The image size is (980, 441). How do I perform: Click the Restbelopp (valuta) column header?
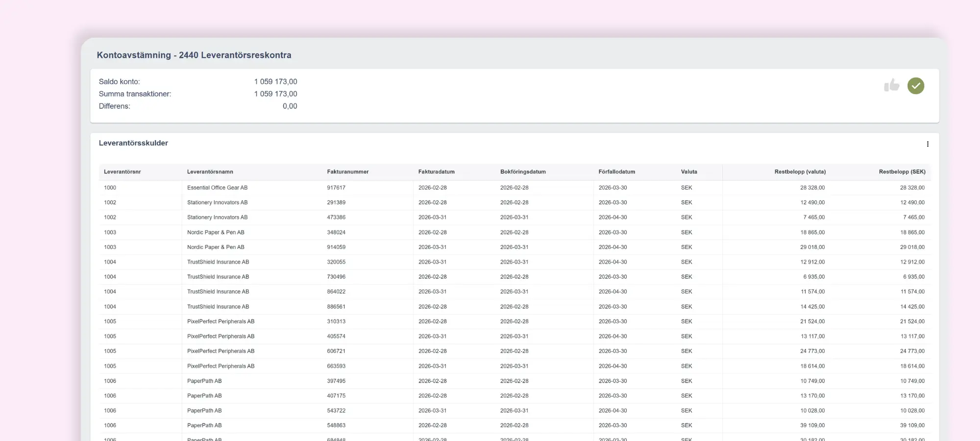(x=800, y=172)
